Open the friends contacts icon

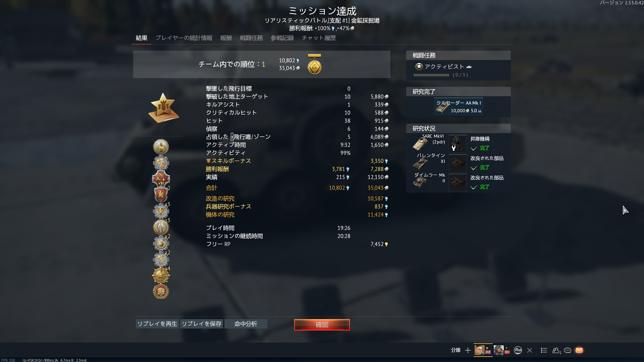pos(556,350)
